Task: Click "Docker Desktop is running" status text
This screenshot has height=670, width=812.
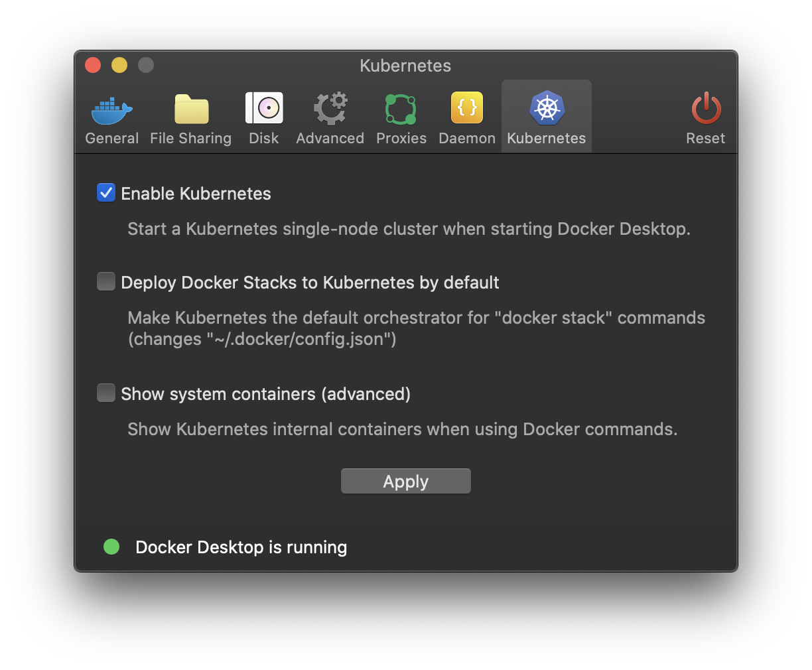Action: tap(241, 547)
